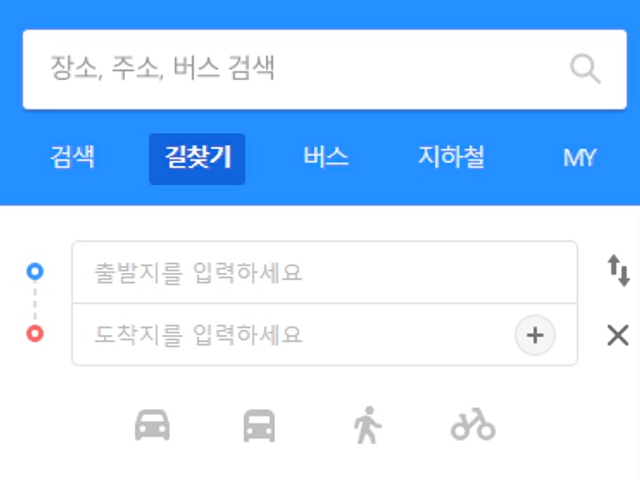Select bicycle directions icon
This screenshot has height=480, width=640.
pos(473,424)
